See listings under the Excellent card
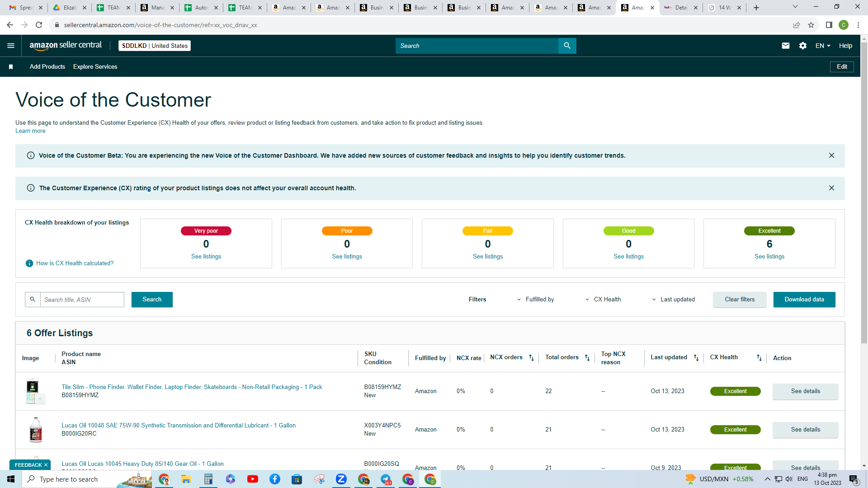The height and width of the screenshot is (488, 868). [769, 257]
